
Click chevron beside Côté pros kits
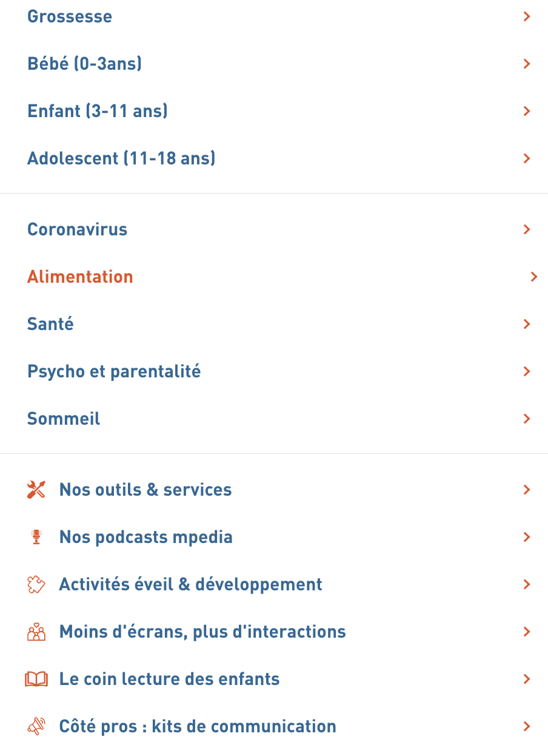pos(526,726)
